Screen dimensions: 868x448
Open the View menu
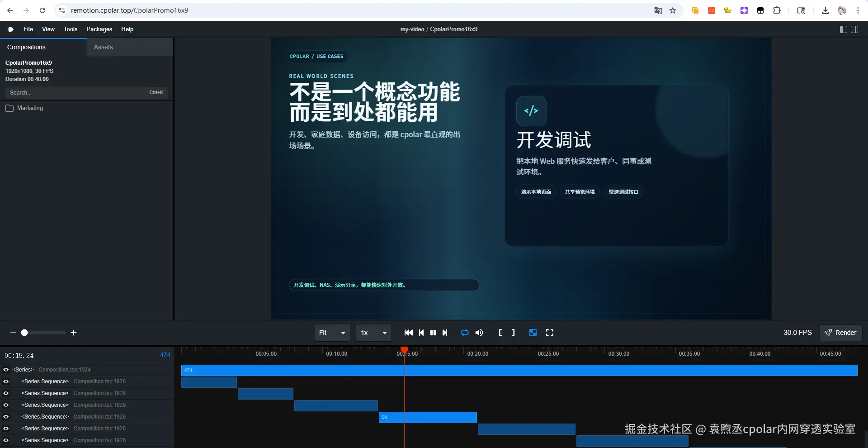(48, 29)
